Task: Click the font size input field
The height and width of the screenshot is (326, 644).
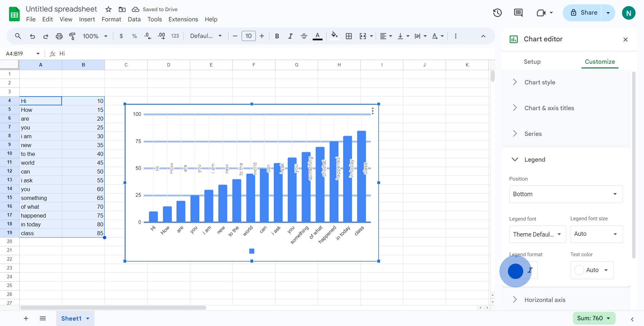Action: point(248,36)
